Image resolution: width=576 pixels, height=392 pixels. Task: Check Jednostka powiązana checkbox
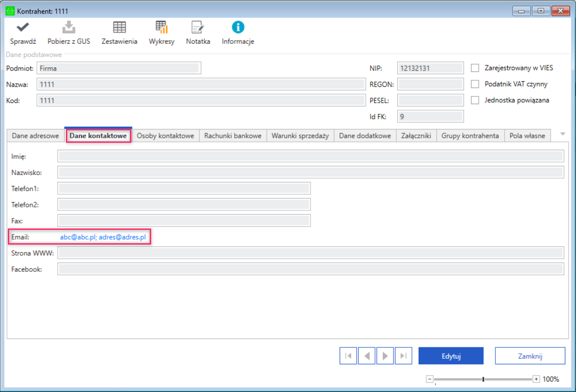click(475, 100)
